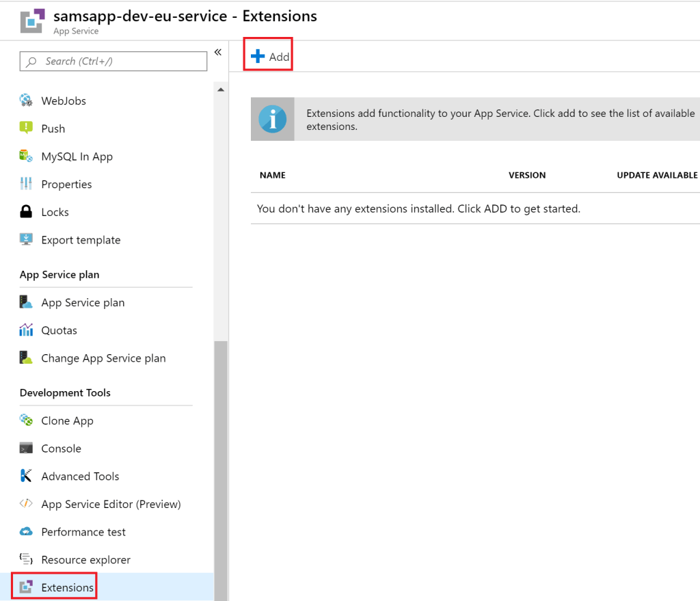Click the MySQL In App icon

27,157
